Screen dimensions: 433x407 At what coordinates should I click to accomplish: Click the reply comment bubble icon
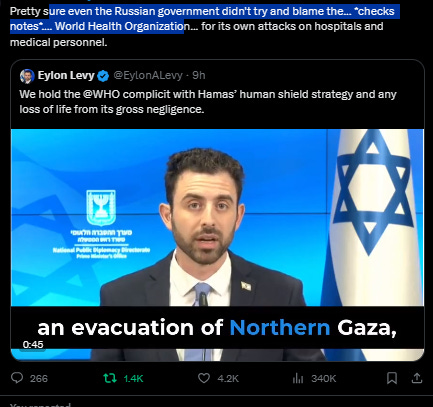[17, 378]
